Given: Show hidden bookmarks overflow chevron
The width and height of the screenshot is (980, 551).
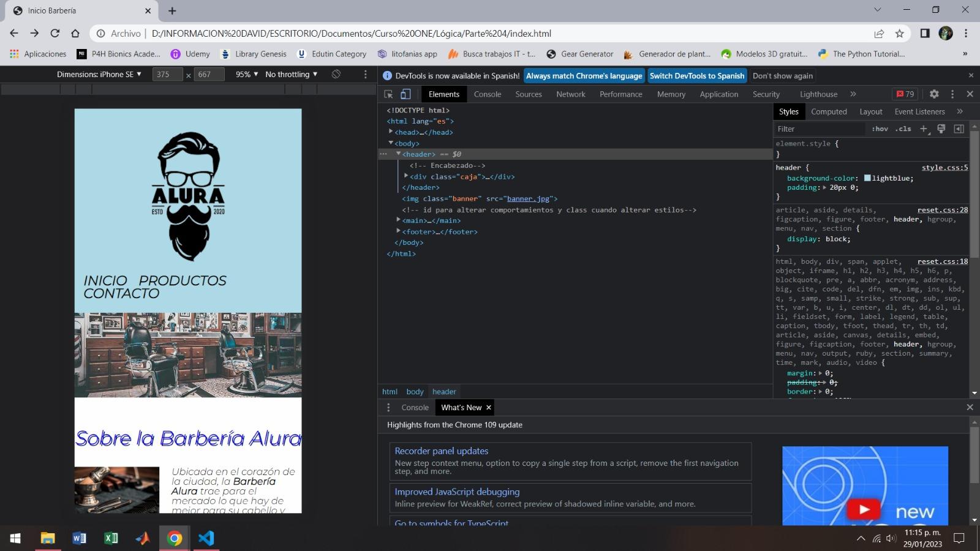Looking at the screenshot, I should tap(965, 54).
